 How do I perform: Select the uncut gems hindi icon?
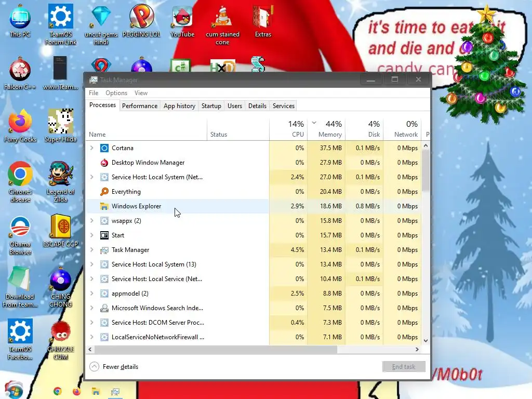[101, 24]
